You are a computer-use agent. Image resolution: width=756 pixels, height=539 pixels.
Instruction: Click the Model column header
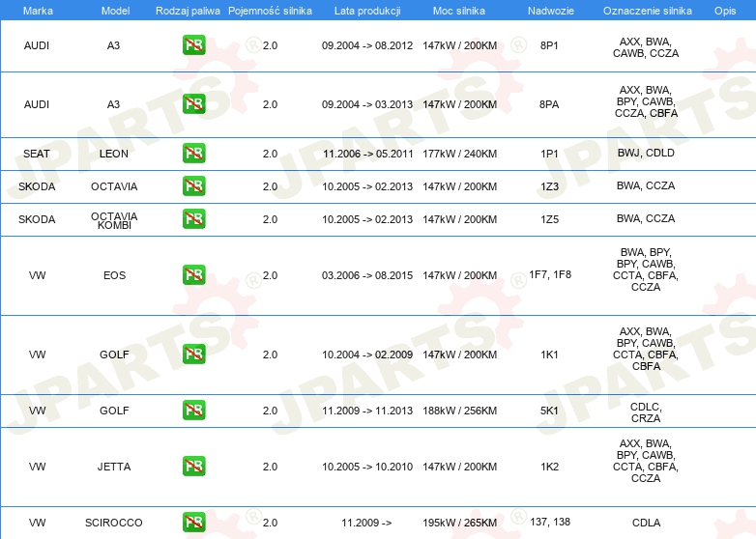(115, 11)
